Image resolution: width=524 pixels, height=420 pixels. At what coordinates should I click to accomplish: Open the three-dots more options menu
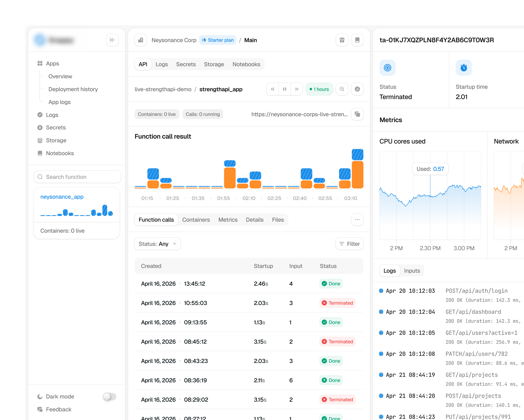click(357, 220)
